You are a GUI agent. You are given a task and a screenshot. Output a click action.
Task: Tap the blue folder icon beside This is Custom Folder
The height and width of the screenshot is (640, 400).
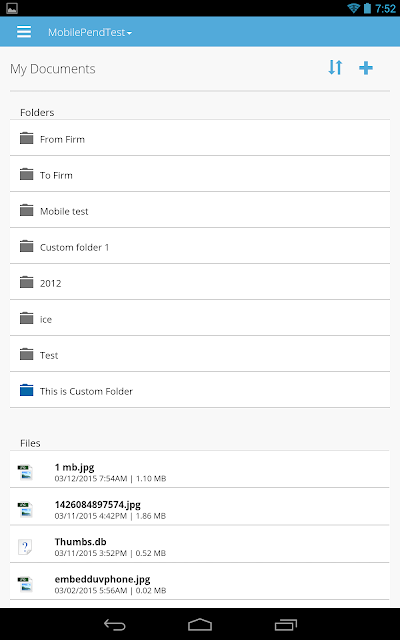[27, 390]
